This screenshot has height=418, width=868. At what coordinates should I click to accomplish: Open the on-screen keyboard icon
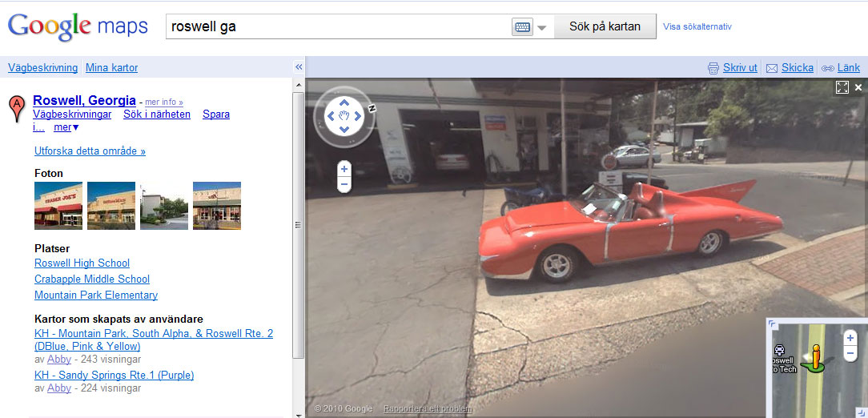point(522,27)
